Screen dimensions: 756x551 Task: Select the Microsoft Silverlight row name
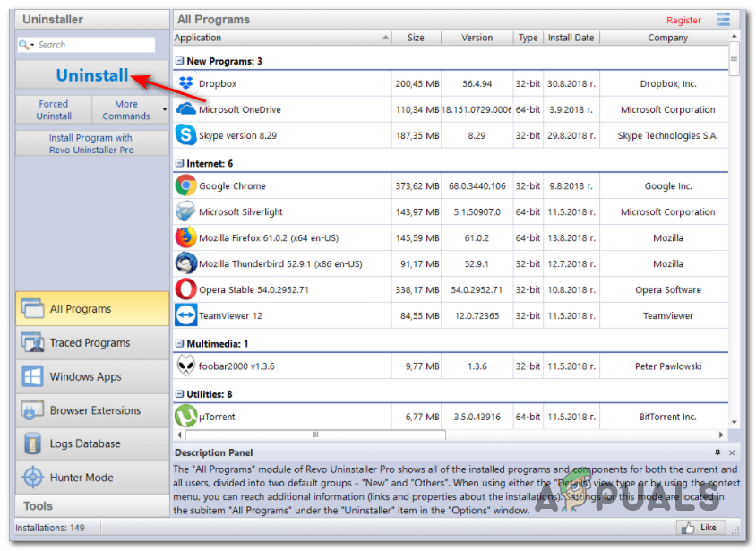[x=241, y=212]
